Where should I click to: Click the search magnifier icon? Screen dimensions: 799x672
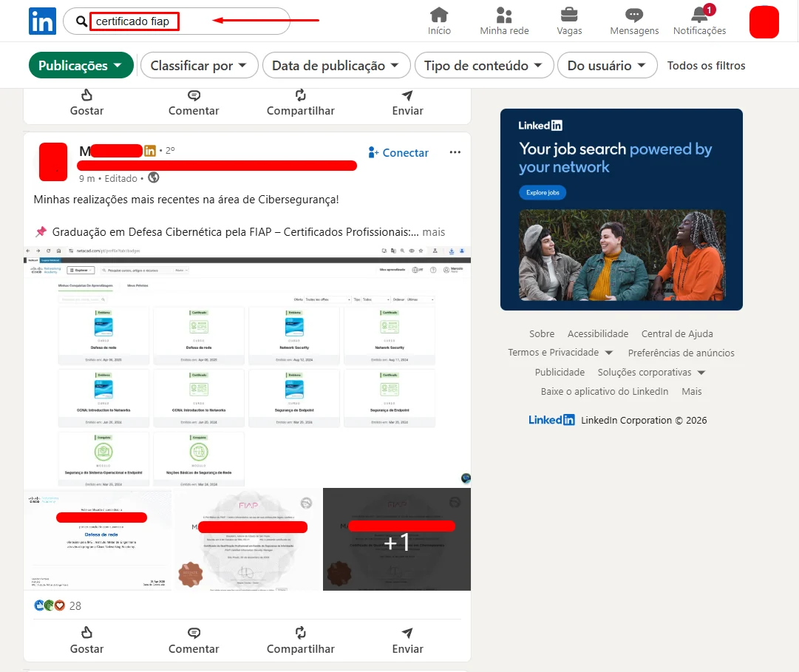point(81,21)
